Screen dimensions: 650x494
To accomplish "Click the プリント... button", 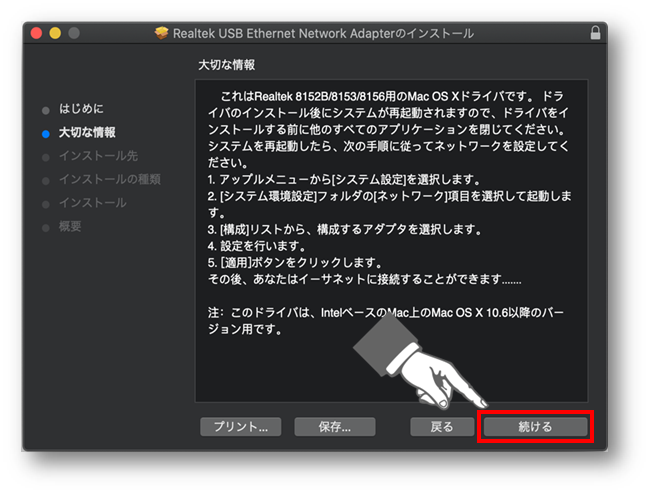I will 240,426.
